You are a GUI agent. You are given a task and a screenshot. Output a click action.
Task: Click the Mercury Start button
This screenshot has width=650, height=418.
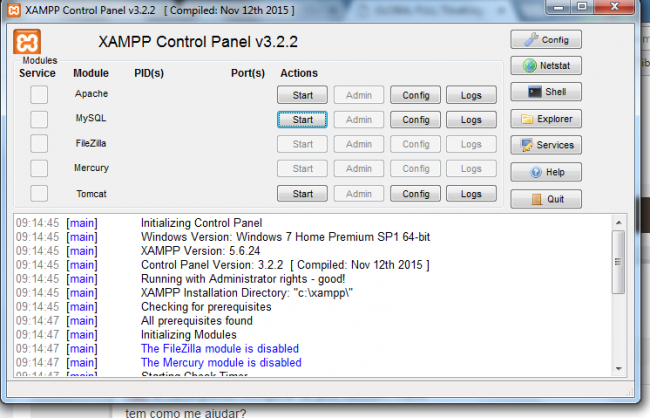[302, 168]
